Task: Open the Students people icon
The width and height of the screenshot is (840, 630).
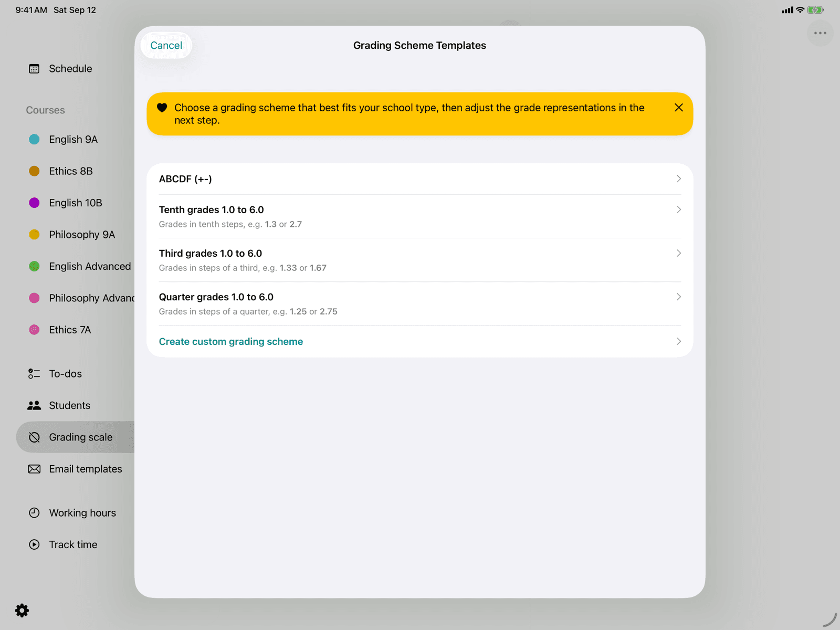Action: point(34,405)
